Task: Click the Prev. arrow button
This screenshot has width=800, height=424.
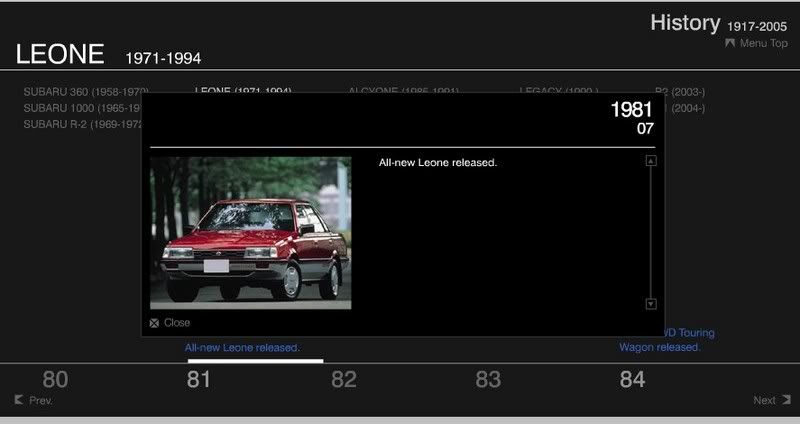Action: (34, 400)
